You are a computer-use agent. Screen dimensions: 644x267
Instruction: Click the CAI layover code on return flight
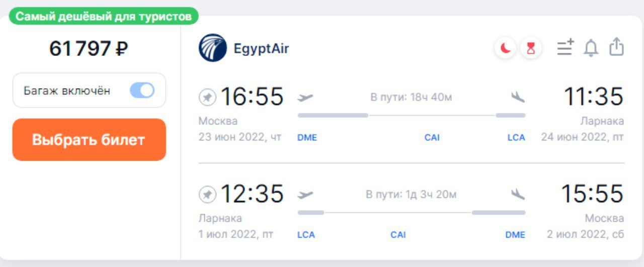[398, 235]
